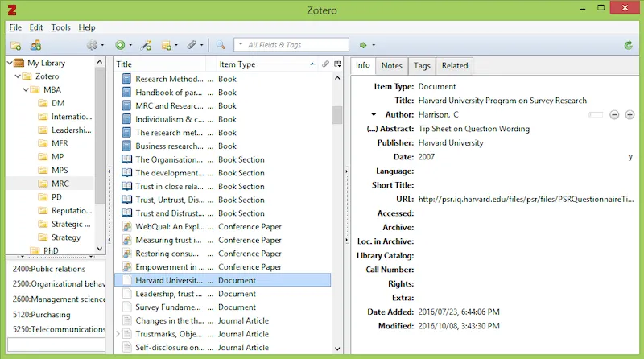Click Add Item by Identifier wand
Viewport: 644px width, 359px height.
146,45
